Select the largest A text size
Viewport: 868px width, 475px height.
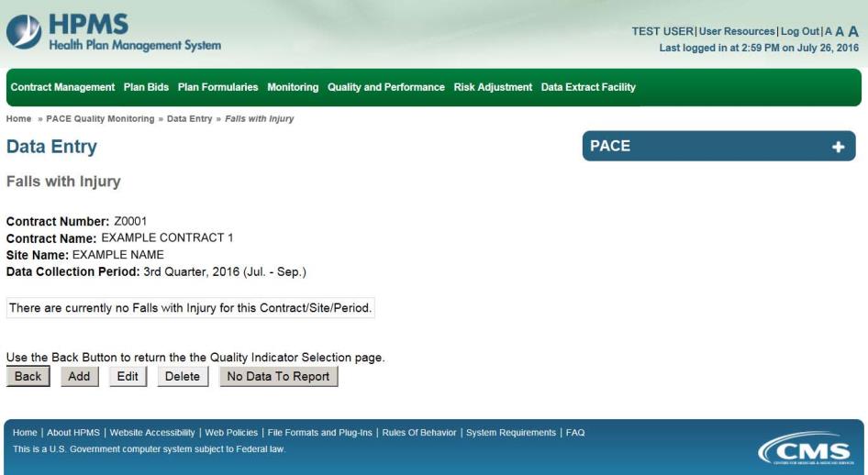pyautogui.click(x=853, y=31)
